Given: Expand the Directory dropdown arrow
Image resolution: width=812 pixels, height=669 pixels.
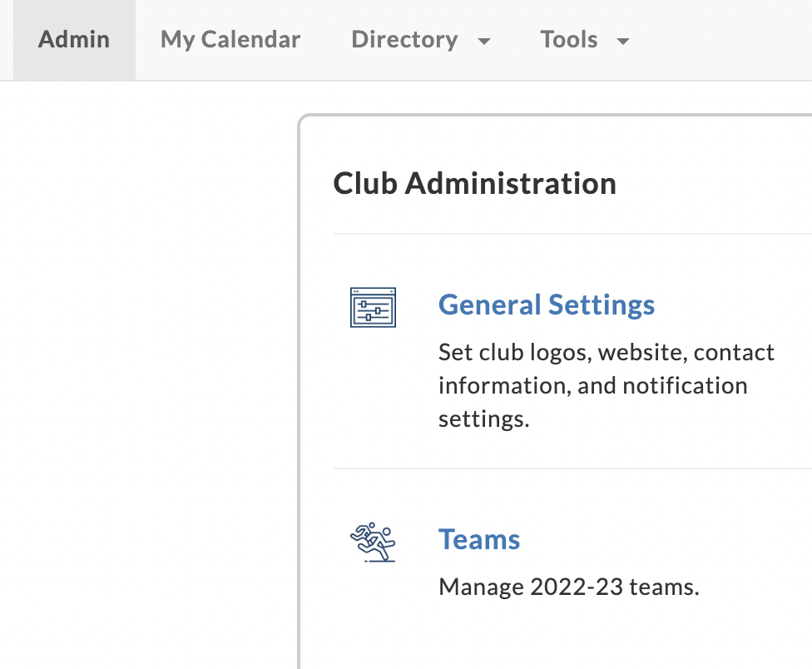Looking at the screenshot, I should coord(484,41).
